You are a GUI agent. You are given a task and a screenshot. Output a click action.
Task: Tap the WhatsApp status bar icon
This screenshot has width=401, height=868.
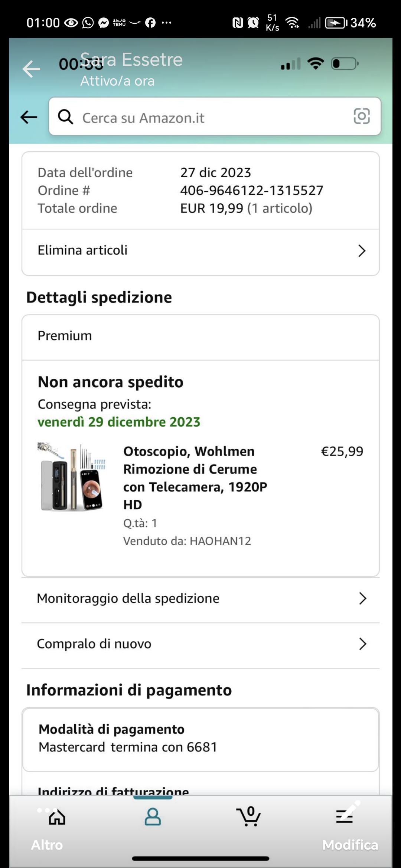pos(88,23)
